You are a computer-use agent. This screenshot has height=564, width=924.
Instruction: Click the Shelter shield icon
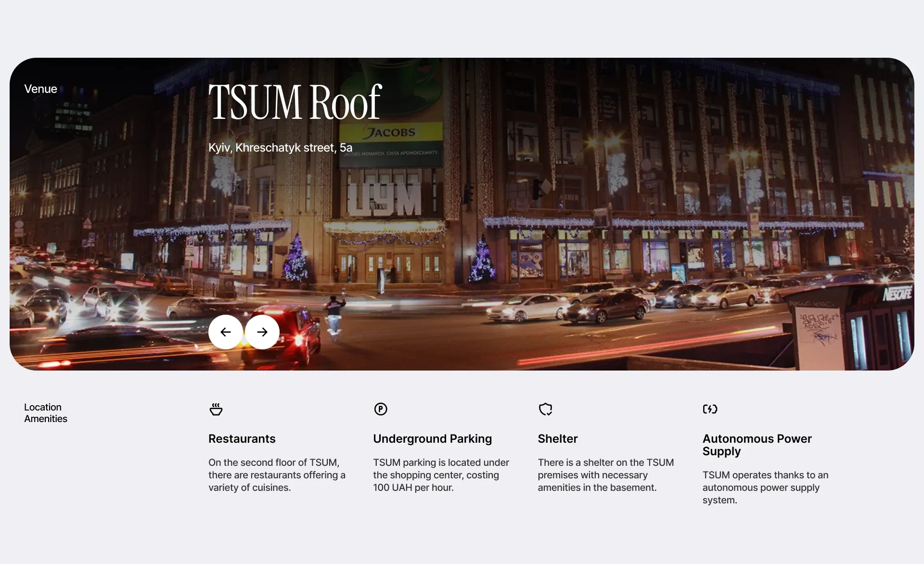(545, 409)
